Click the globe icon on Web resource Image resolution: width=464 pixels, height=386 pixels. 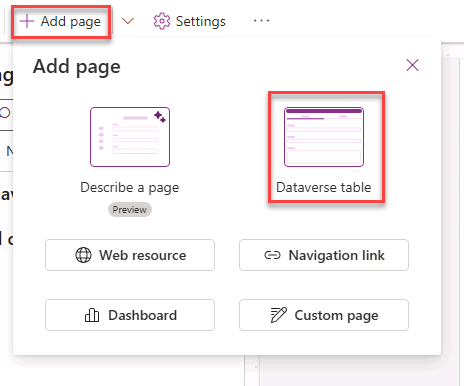(x=83, y=255)
